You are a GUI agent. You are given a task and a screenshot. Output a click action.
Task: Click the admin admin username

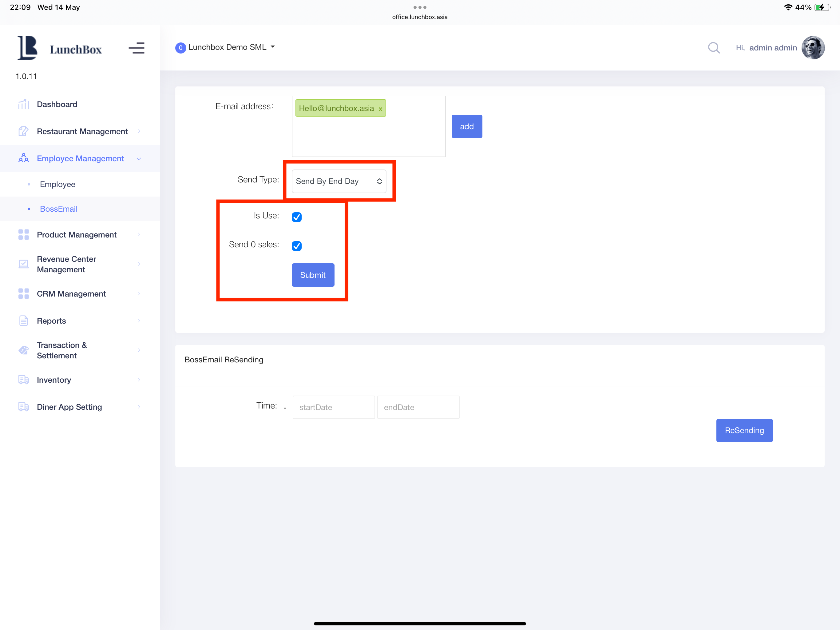click(773, 48)
